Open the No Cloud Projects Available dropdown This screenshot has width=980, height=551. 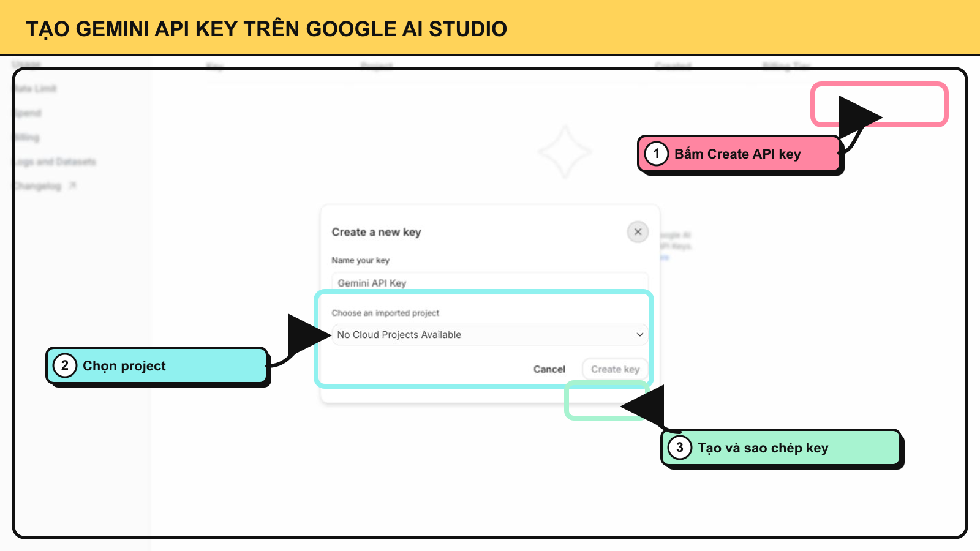(x=489, y=335)
